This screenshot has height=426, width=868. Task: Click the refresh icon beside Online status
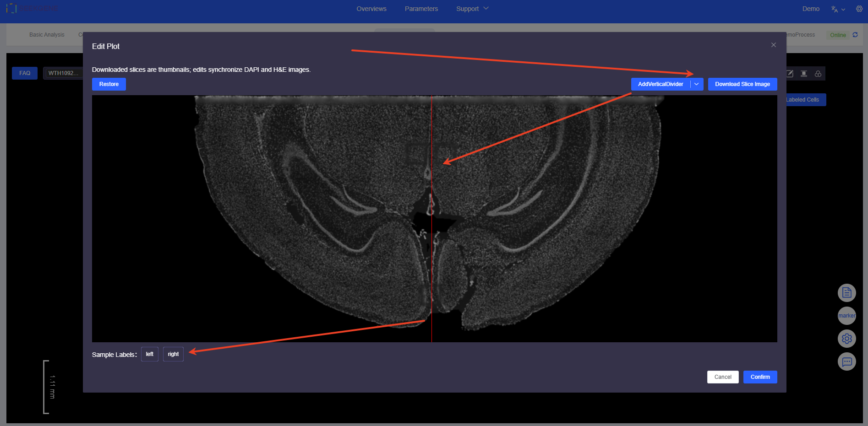(x=855, y=35)
